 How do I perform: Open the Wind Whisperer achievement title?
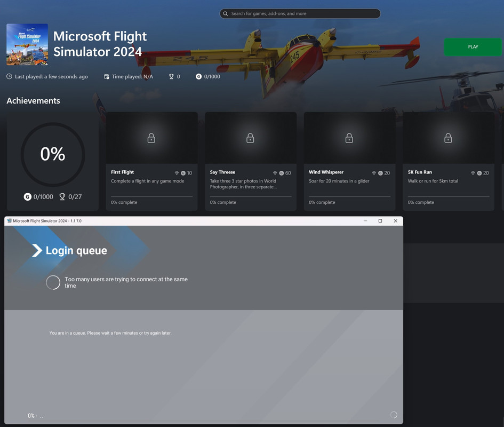tap(326, 172)
